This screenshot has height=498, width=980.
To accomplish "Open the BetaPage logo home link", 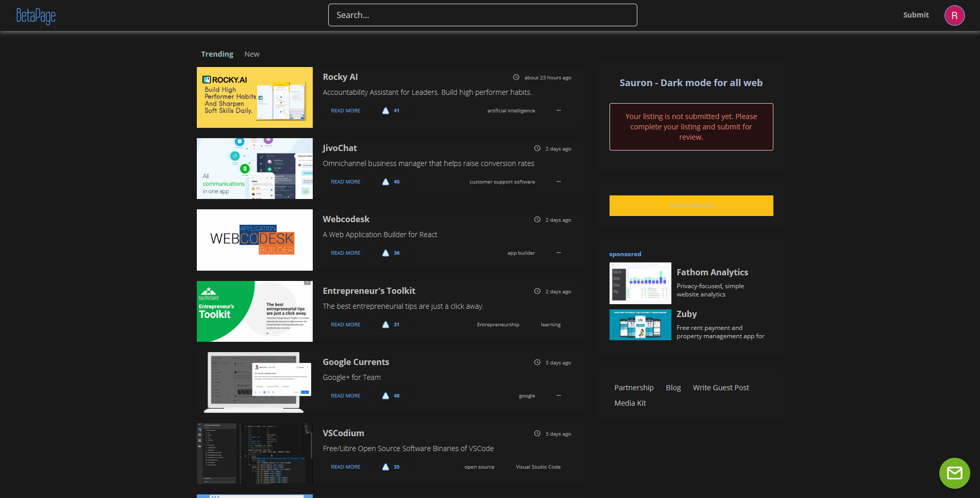I will [x=36, y=16].
